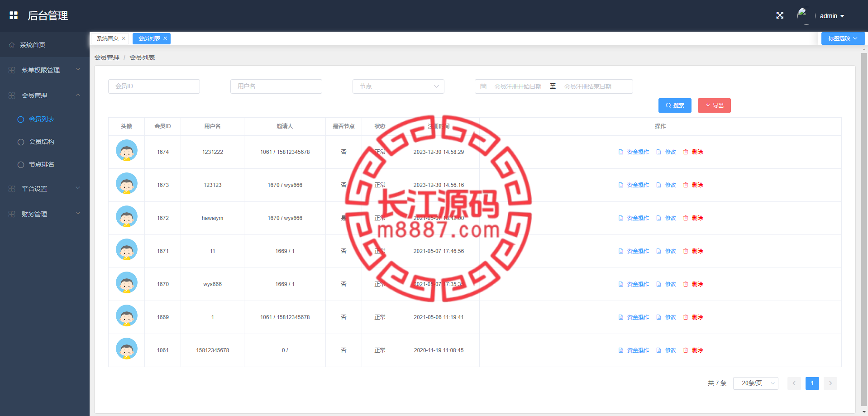
Task: Select page 1 in pagination
Action: pos(812,383)
